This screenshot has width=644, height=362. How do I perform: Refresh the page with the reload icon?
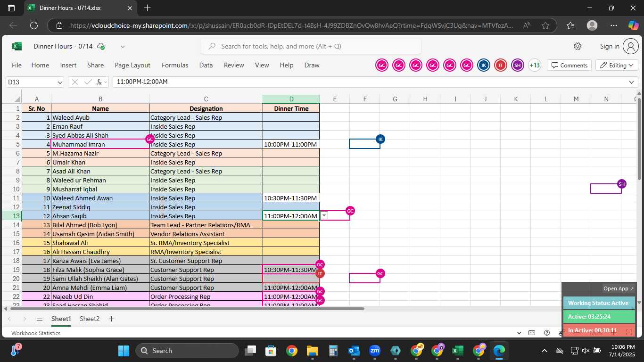(x=34, y=25)
